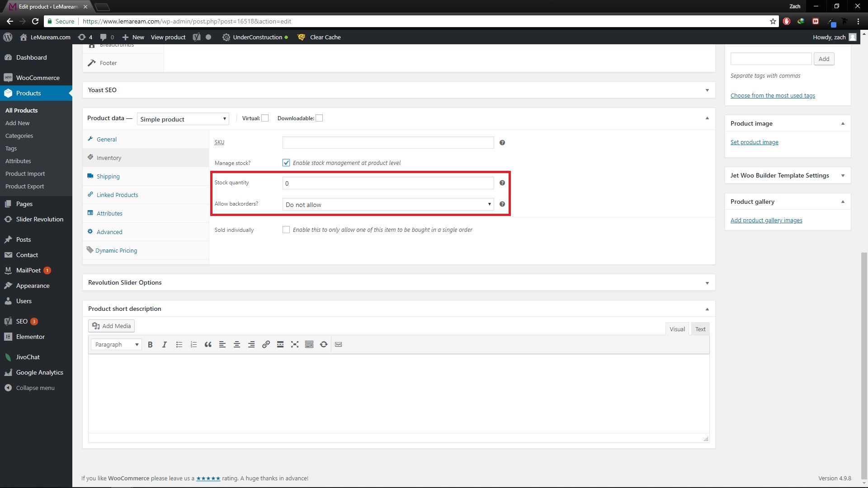Insert a bulleted list
This screenshot has width=868, height=488.
click(x=179, y=345)
